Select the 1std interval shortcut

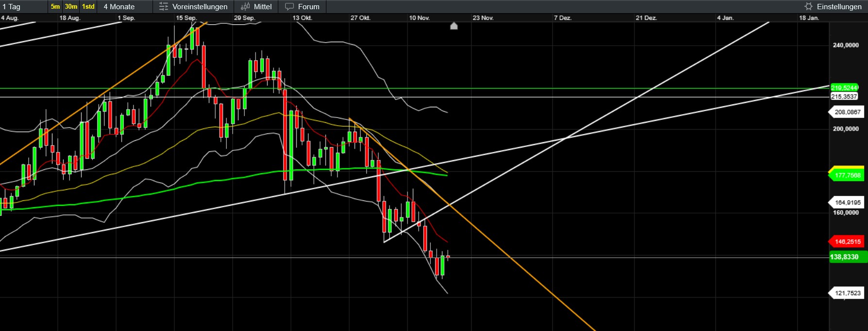point(88,7)
